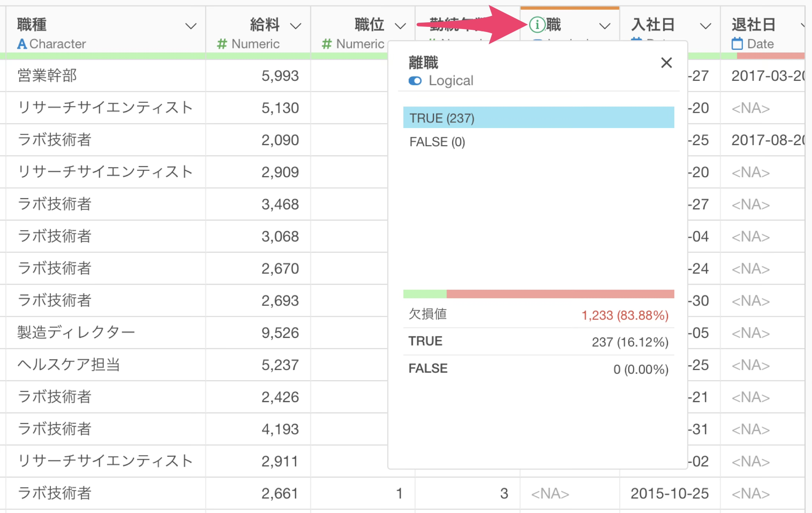Open the 職種 column dropdown menu
This screenshot has height=513, width=812.
(191, 26)
